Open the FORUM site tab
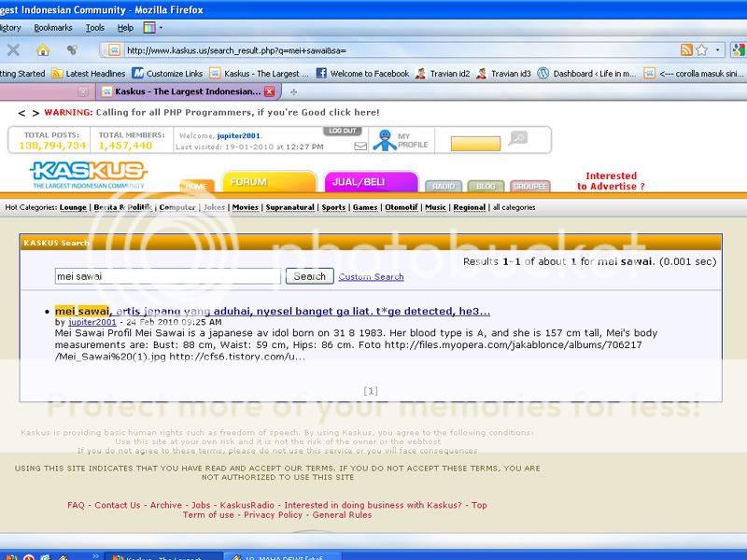This screenshot has height=560, width=747. coord(269,182)
